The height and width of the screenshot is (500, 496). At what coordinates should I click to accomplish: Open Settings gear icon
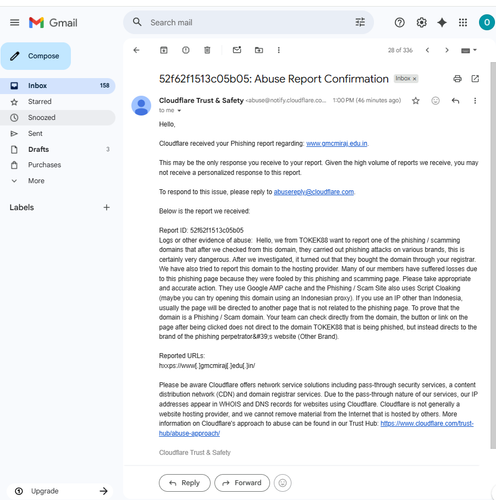(421, 22)
